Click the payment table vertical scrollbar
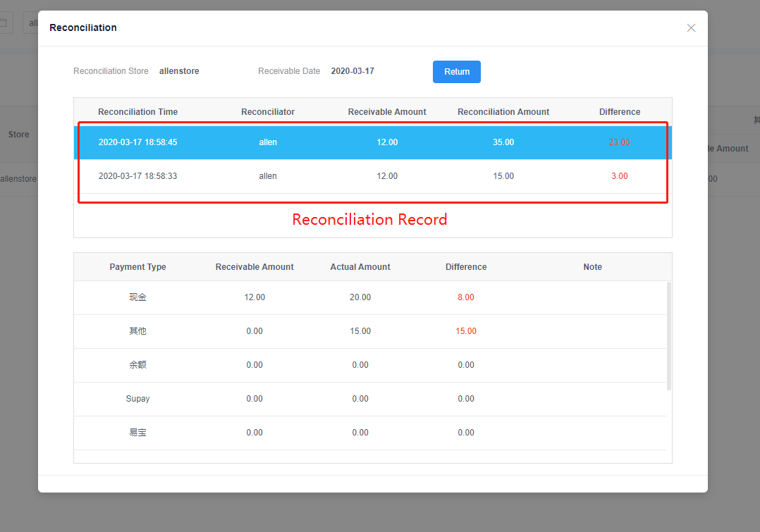Screen dimensions: 760x532 click(668, 336)
